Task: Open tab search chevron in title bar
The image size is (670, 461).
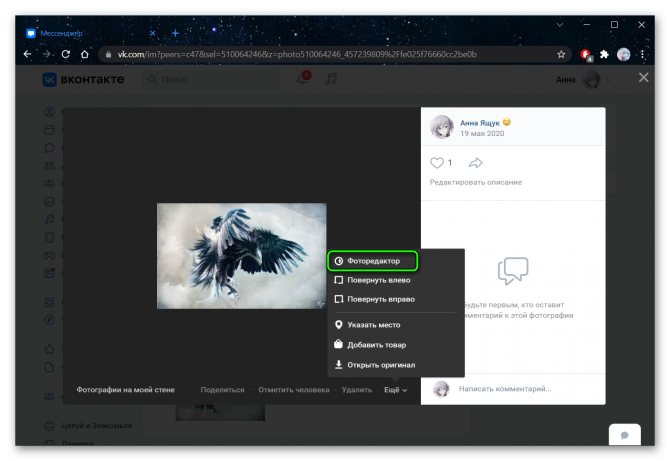Action: tap(560, 25)
